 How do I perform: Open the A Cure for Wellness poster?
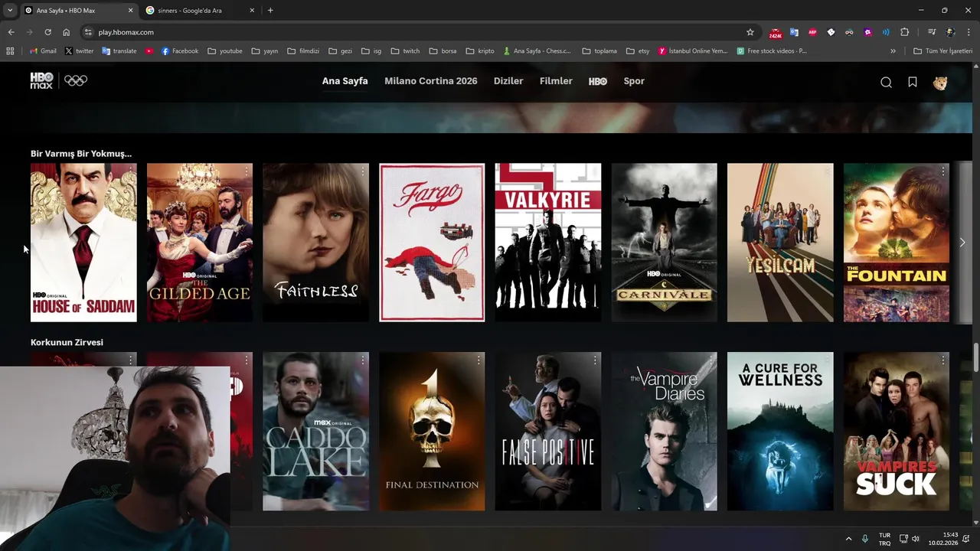(x=780, y=432)
